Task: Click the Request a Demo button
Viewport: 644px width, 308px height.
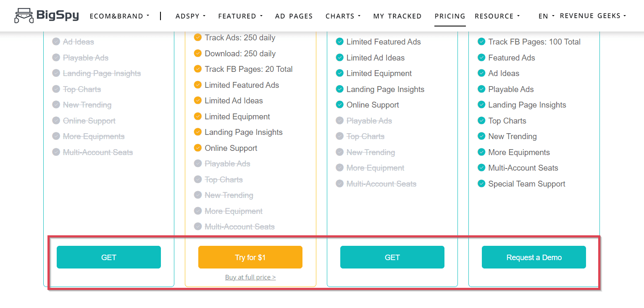Action: (534, 257)
